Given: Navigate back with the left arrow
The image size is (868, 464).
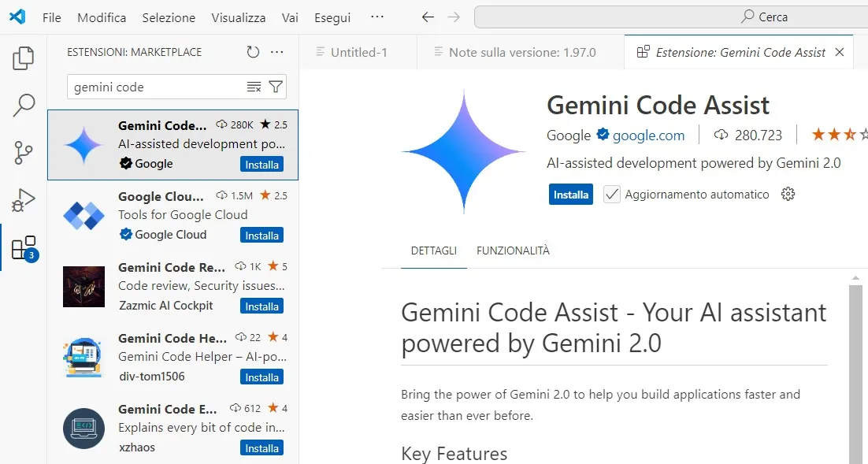Looking at the screenshot, I should click(x=428, y=17).
